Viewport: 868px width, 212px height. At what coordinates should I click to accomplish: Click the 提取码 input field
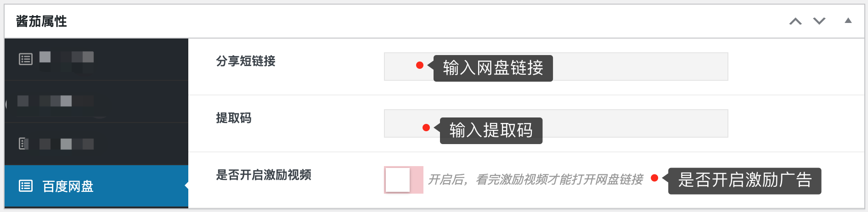click(556, 123)
